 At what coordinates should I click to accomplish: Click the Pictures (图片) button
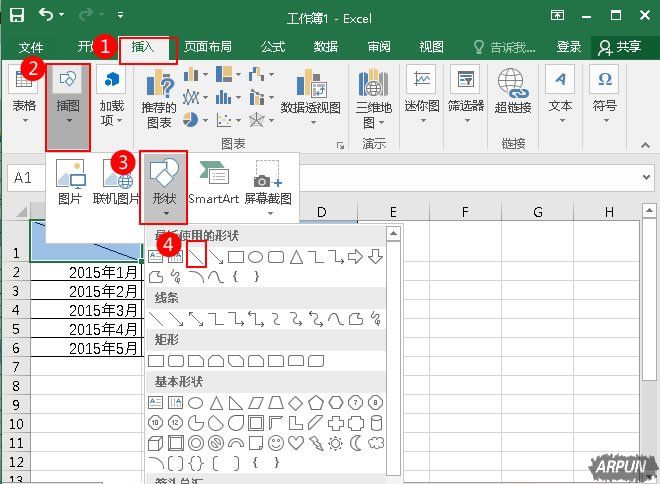(70, 182)
